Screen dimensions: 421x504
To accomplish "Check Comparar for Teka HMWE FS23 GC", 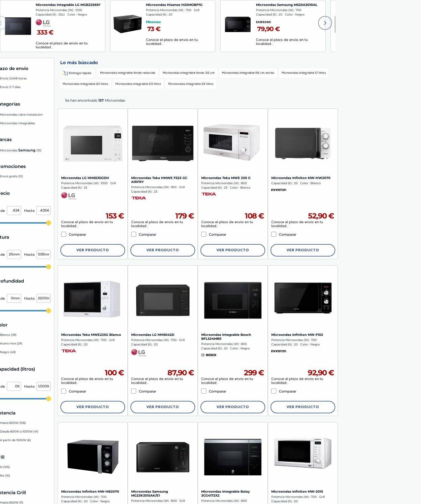I will click(134, 234).
